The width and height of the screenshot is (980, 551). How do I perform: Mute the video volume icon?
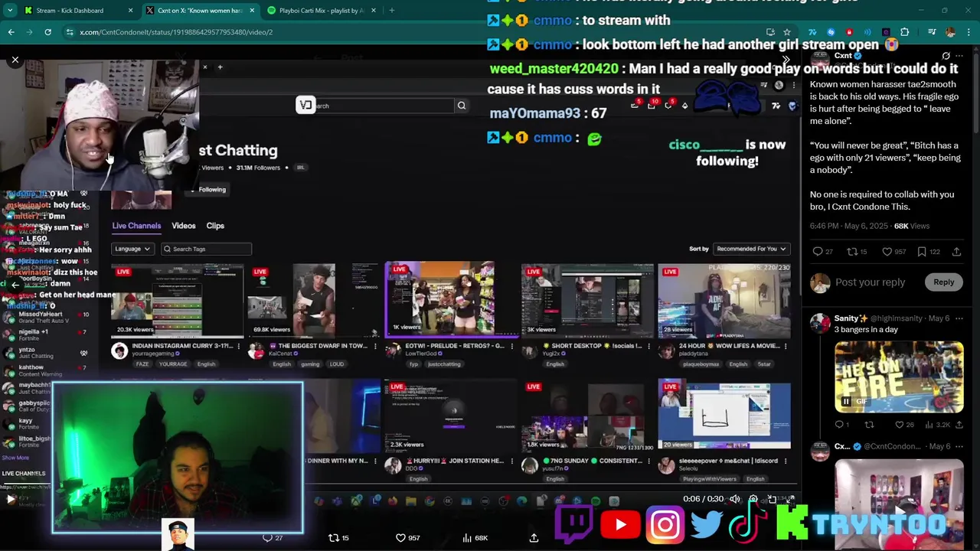735,499
